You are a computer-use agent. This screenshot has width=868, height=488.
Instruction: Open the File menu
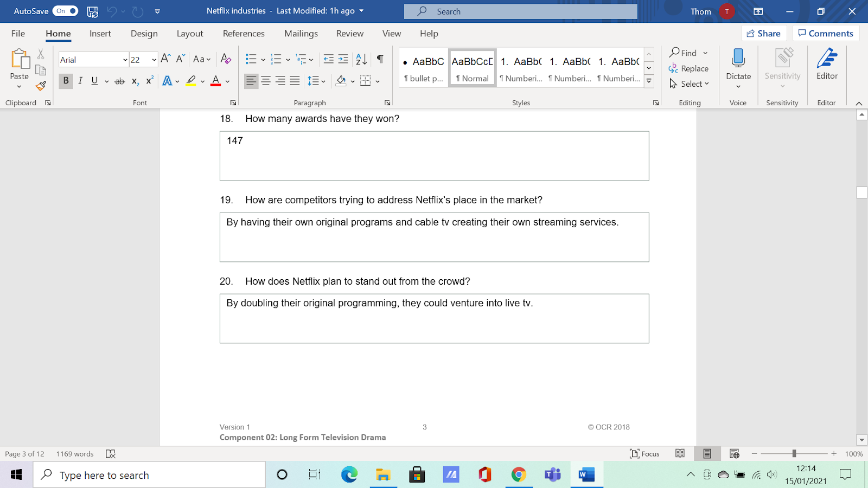[x=18, y=34]
